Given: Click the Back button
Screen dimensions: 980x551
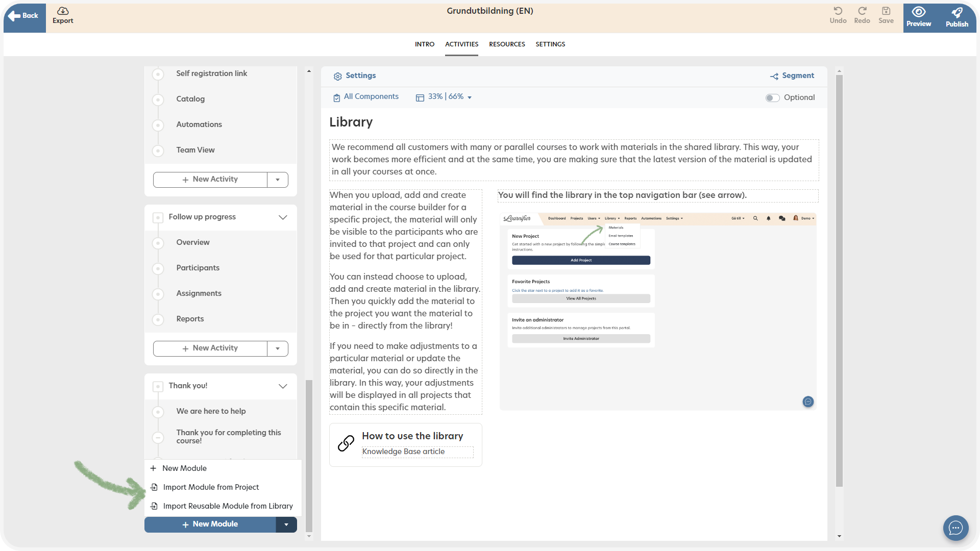Looking at the screenshot, I should (24, 16).
